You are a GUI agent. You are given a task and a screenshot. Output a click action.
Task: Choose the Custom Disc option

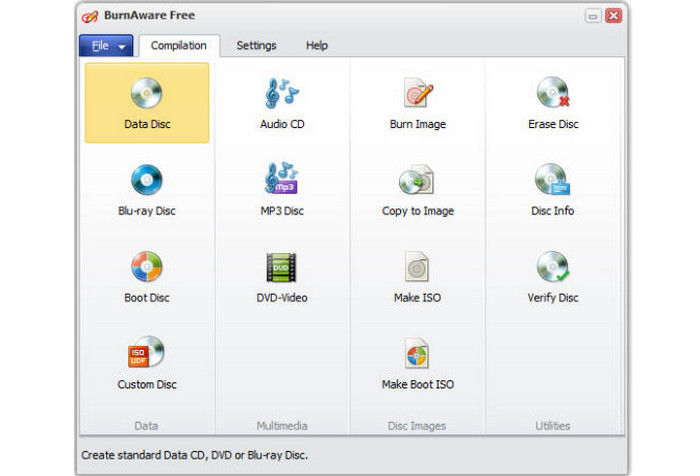(147, 363)
